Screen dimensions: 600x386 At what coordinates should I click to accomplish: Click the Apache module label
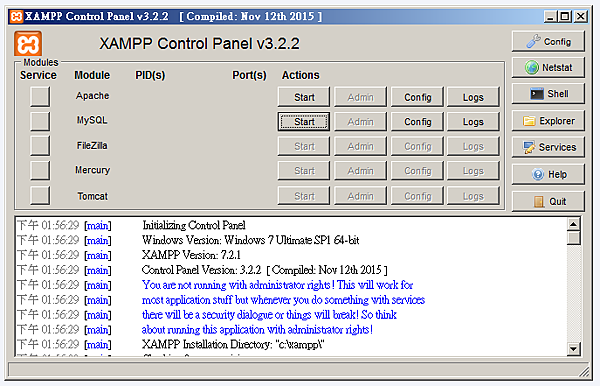(92, 96)
